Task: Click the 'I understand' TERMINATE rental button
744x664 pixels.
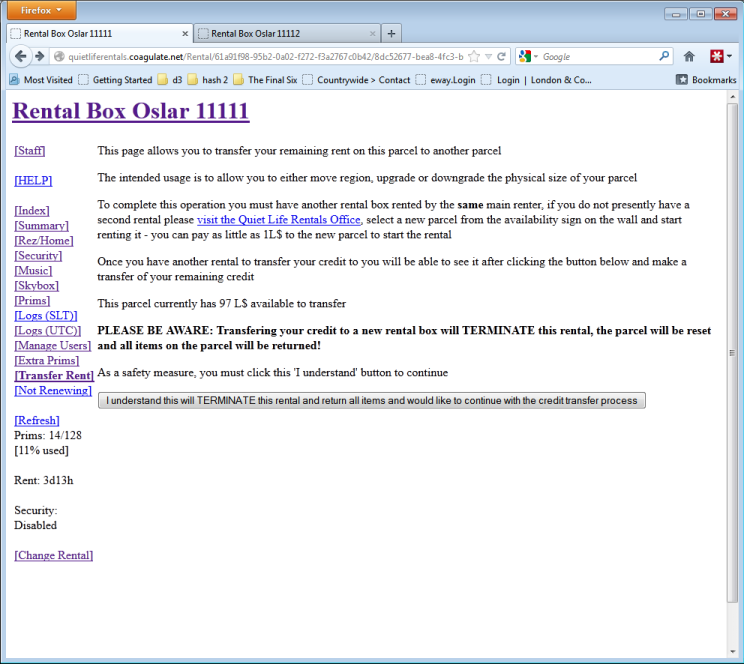Action: (x=372, y=400)
